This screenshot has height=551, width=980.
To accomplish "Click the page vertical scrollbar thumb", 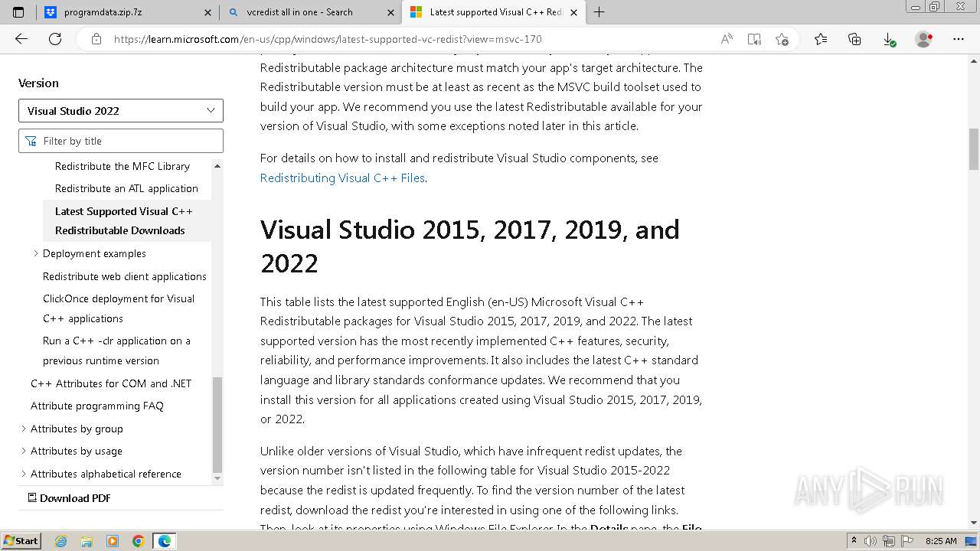I will [974, 149].
